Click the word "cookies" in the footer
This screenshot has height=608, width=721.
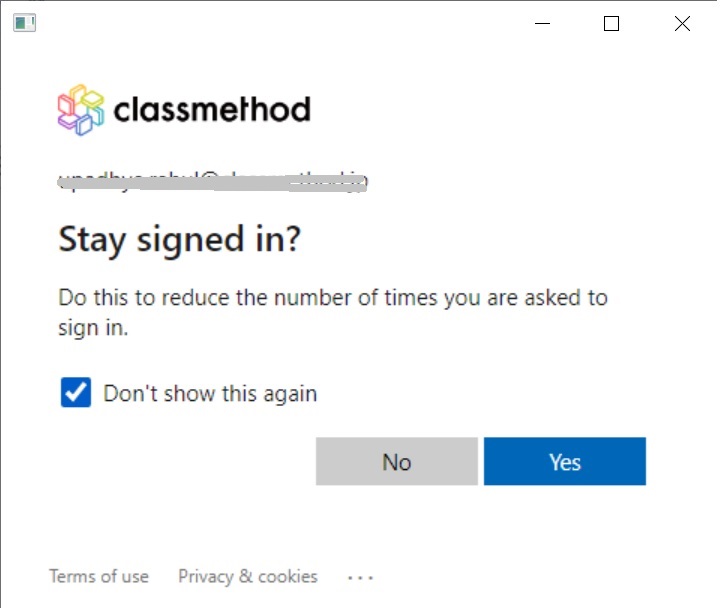pyautogui.click(x=288, y=576)
